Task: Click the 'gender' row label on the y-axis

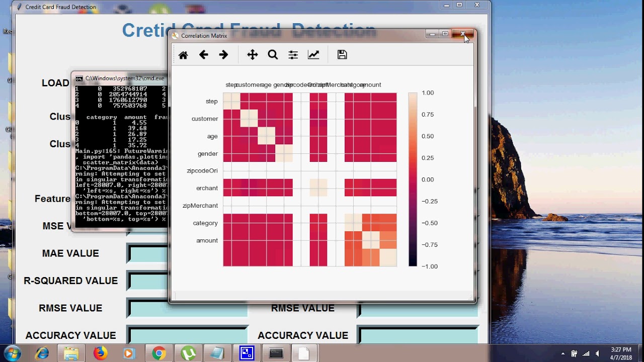Action: 208,154
